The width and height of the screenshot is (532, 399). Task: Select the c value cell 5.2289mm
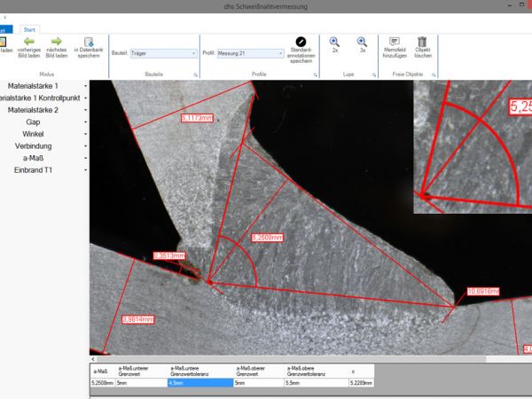pyautogui.click(x=362, y=383)
